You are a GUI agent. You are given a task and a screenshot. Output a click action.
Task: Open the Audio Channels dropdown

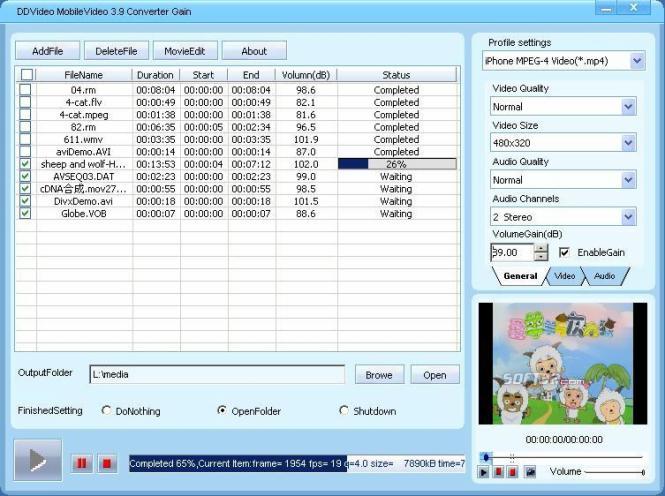tap(628, 217)
